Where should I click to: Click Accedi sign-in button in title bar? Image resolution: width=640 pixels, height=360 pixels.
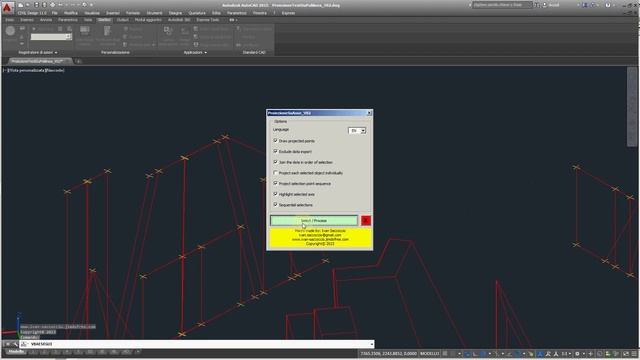point(551,5)
